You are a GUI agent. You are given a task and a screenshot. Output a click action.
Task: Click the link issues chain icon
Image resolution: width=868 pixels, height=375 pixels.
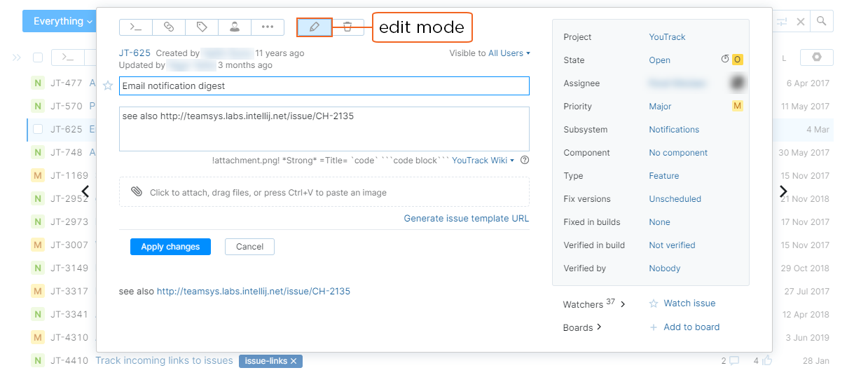pyautogui.click(x=169, y=27)
